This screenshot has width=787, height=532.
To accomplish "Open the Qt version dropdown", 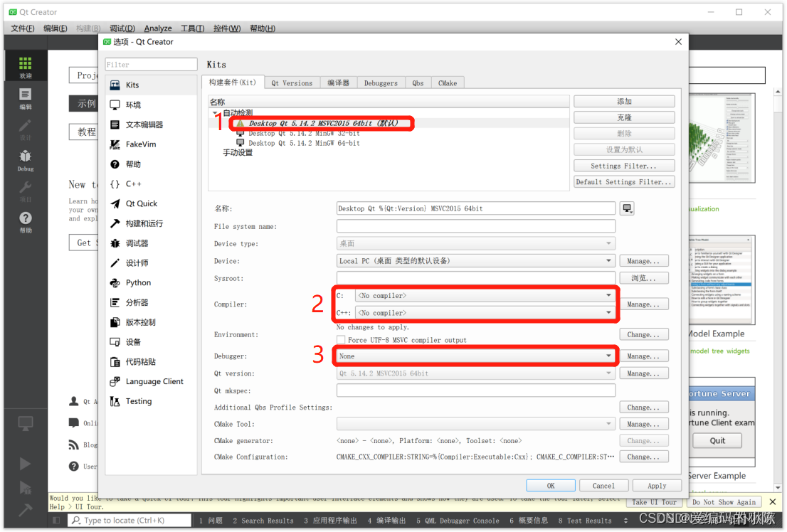I will [x=476, y=373].
